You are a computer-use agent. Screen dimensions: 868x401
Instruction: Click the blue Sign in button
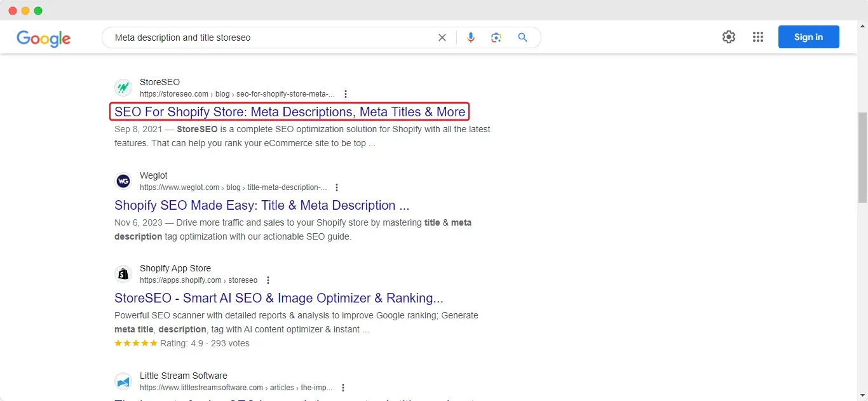coord(809,37)
